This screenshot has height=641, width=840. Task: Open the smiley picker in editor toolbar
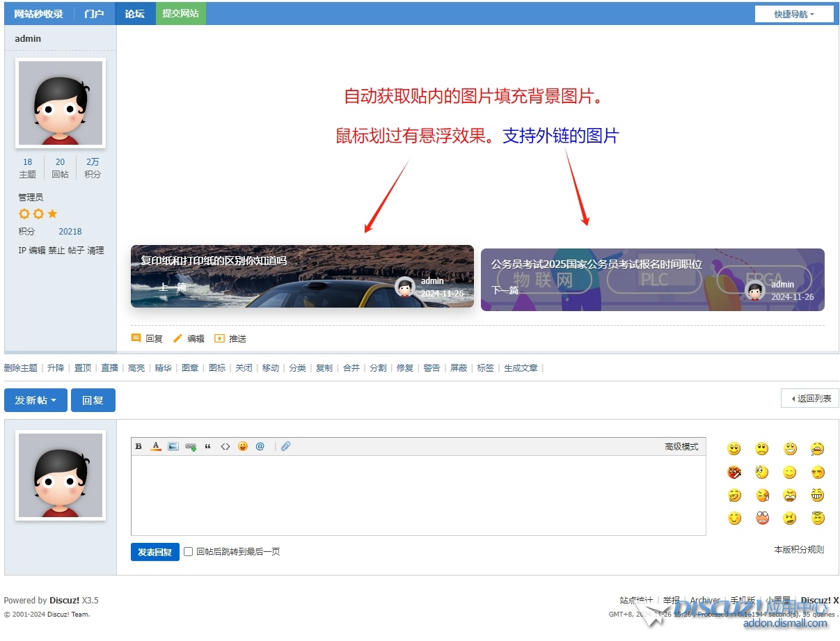click(x=243, y=447)
